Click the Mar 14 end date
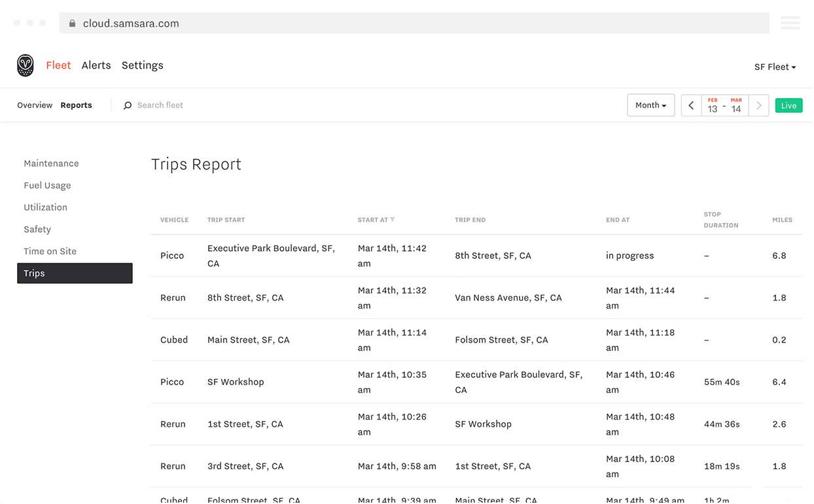The width and height of the screenshot is (814, 504). click(736, 105)
